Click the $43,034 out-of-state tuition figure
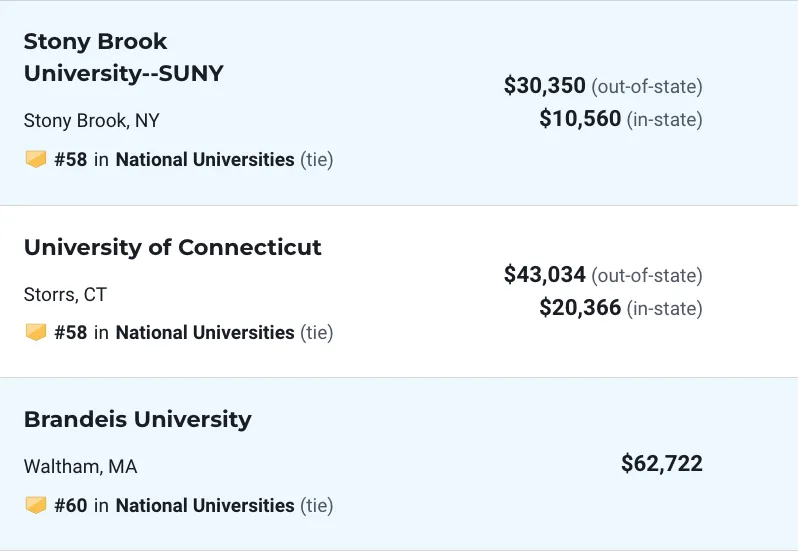Viewport: 798px width, 556px height. coord(545,274)
